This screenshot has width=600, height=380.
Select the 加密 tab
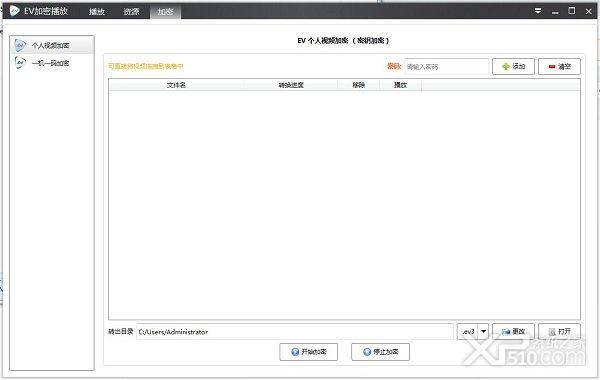(165, 11)
